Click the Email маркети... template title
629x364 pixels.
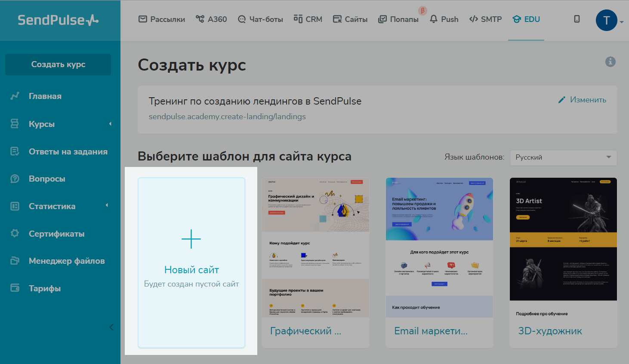pyautogui.click(x=431, y=331)
